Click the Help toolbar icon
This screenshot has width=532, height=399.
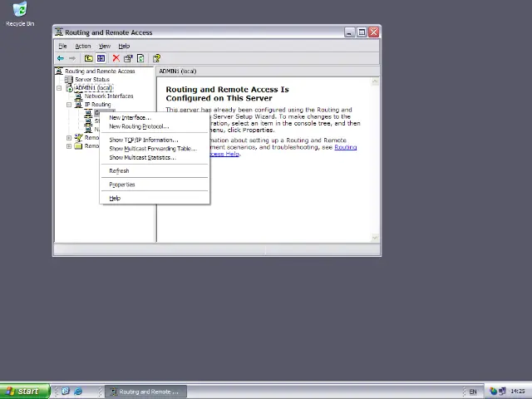[x=155, y=58]
